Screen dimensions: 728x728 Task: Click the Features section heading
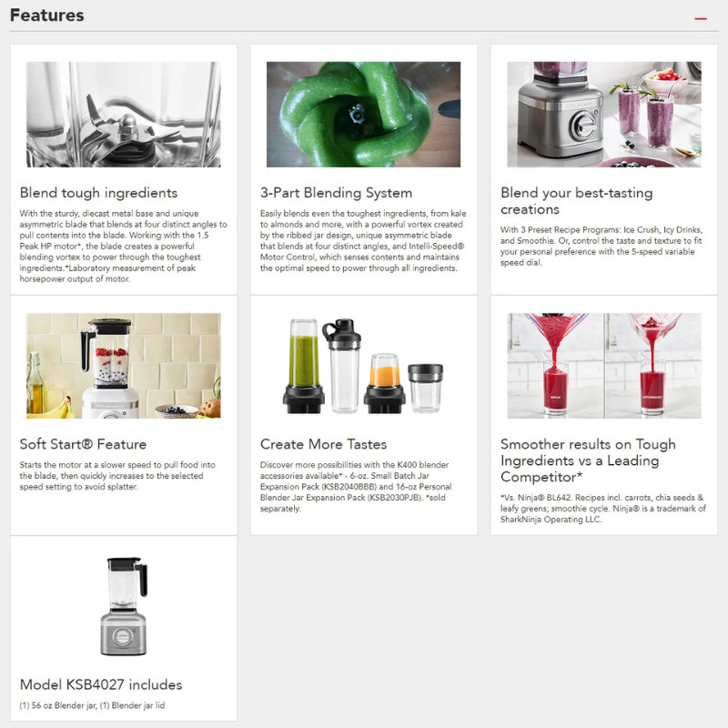tap(47, 15)
